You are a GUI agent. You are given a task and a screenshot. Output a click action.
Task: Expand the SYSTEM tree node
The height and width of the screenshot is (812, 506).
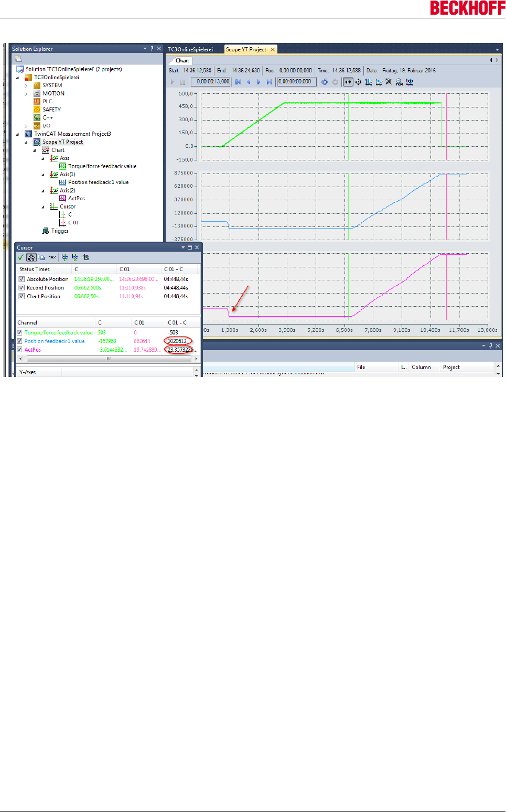pos(26,85)
